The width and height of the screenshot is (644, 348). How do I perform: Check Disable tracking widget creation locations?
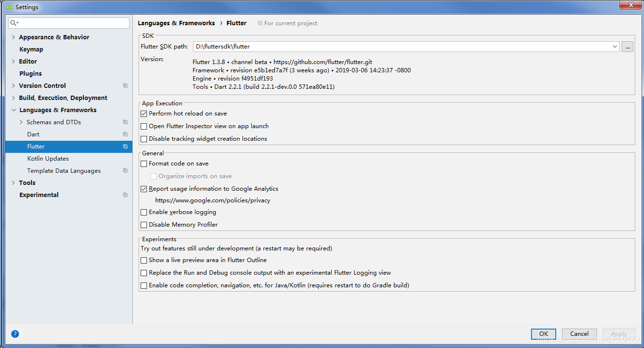tap(144, 139)
